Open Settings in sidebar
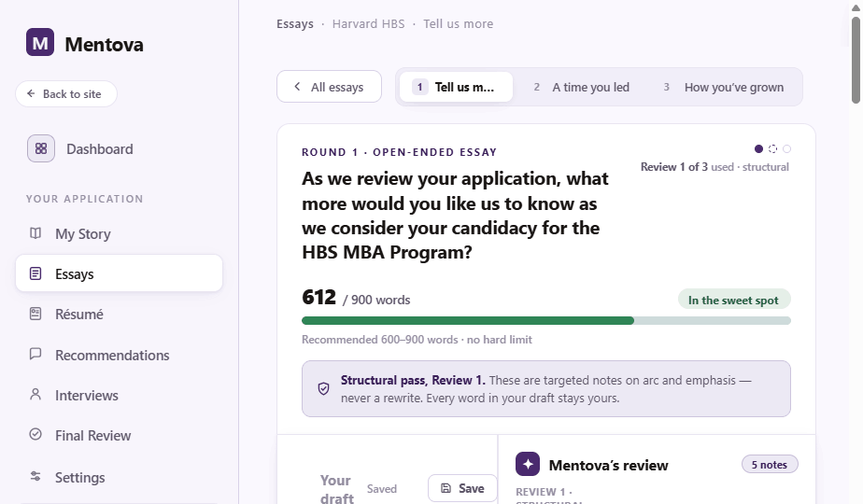The height and width of the screenshot is (504, 863). click(119, 477)
